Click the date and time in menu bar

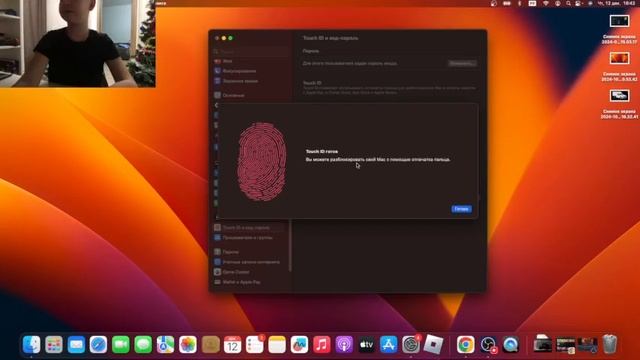tap(617, 3)
